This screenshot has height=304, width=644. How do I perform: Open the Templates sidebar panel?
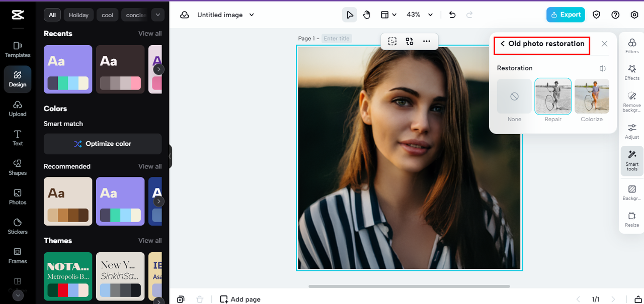[18, 50]
